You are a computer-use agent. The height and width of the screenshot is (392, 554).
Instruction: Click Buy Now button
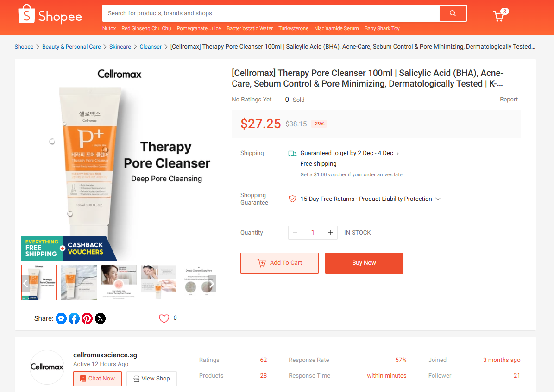point(364,263)
